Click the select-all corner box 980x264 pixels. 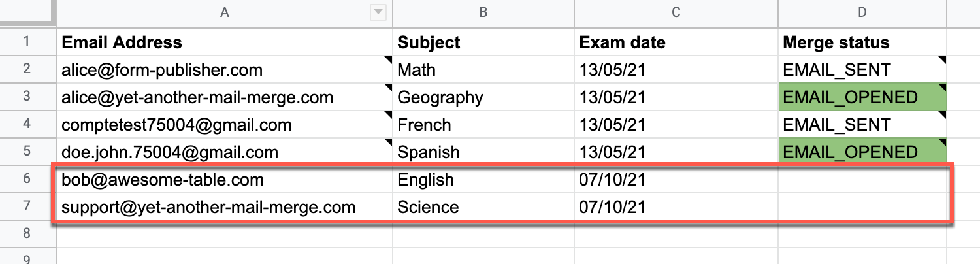coord(27,12)
